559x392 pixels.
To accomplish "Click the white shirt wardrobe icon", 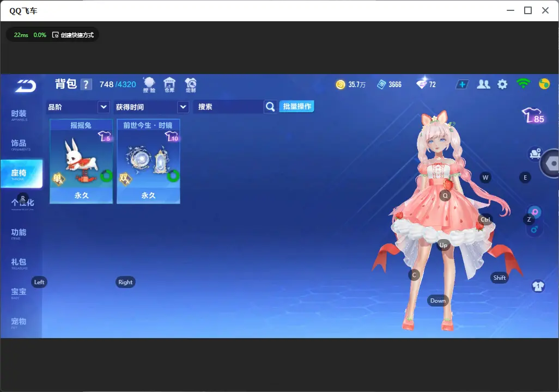I will (538, 286).
